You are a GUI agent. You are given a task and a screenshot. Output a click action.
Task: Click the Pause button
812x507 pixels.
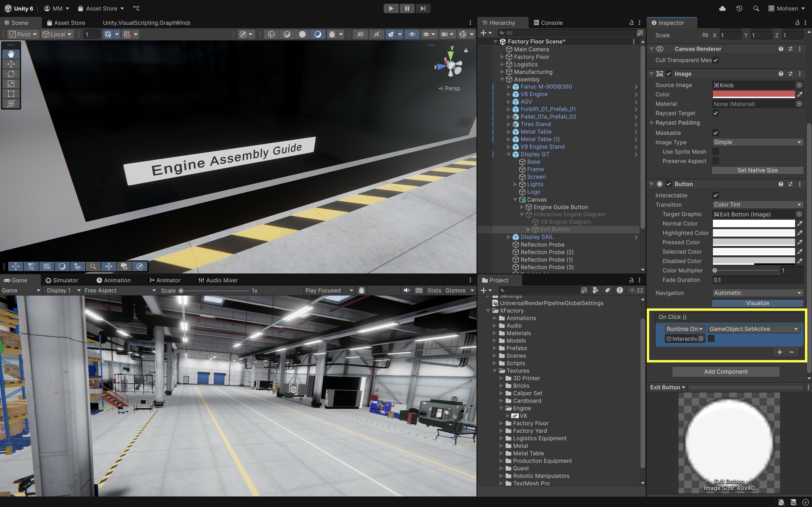point(407,8)
